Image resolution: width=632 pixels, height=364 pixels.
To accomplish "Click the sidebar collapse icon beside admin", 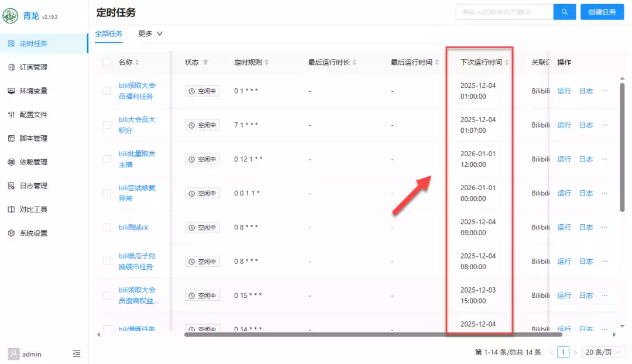I will pos(76,353).
